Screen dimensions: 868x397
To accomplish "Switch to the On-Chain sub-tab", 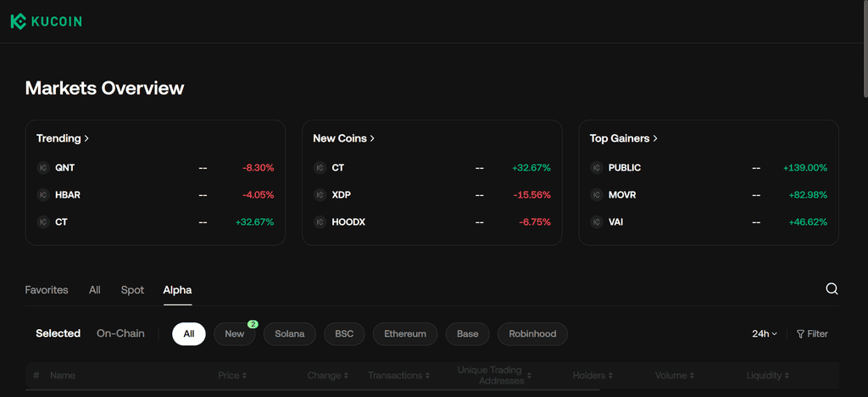I will tap(120, 333).
